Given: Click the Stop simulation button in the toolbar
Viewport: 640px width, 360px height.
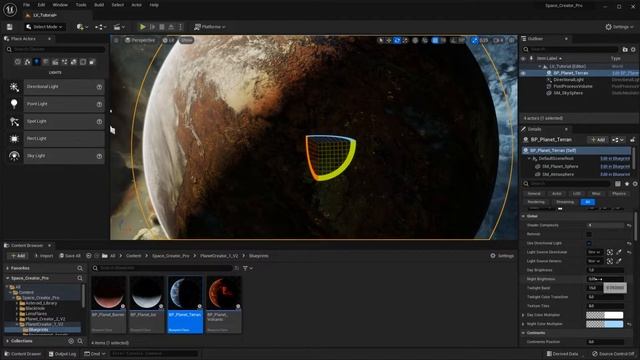Looking at the screenshot, I should [x=162, y=27].
